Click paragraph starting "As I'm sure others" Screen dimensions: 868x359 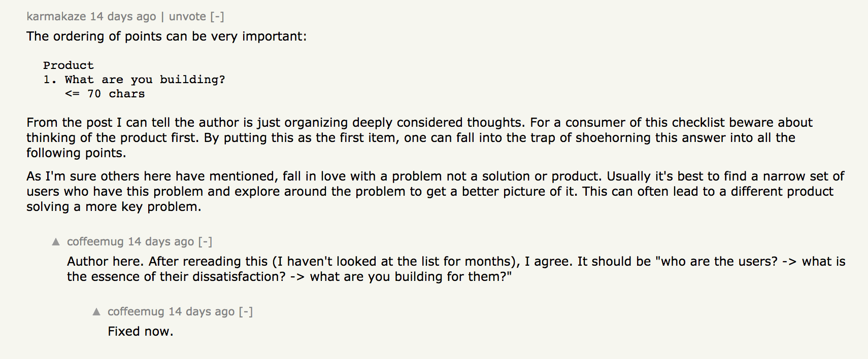pos(435,191)
